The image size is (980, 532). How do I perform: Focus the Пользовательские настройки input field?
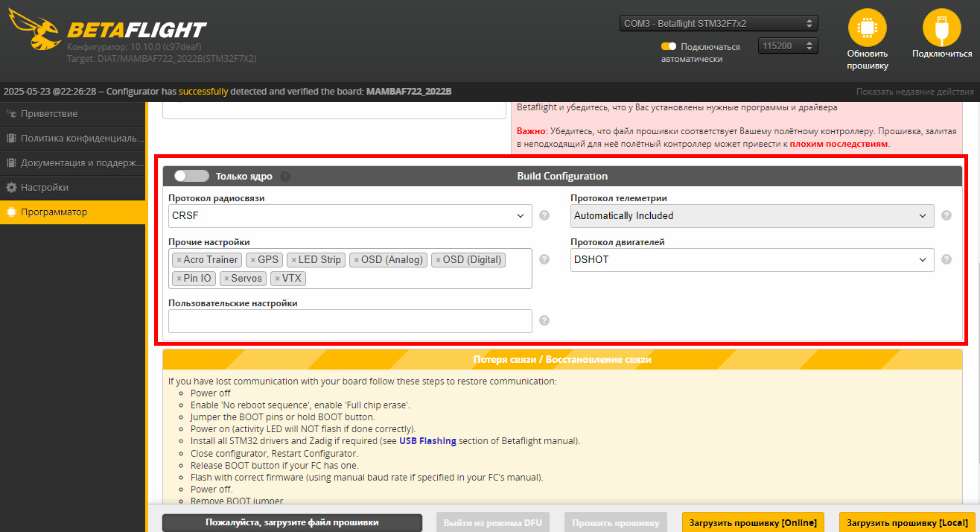click(x=351, y=321)
